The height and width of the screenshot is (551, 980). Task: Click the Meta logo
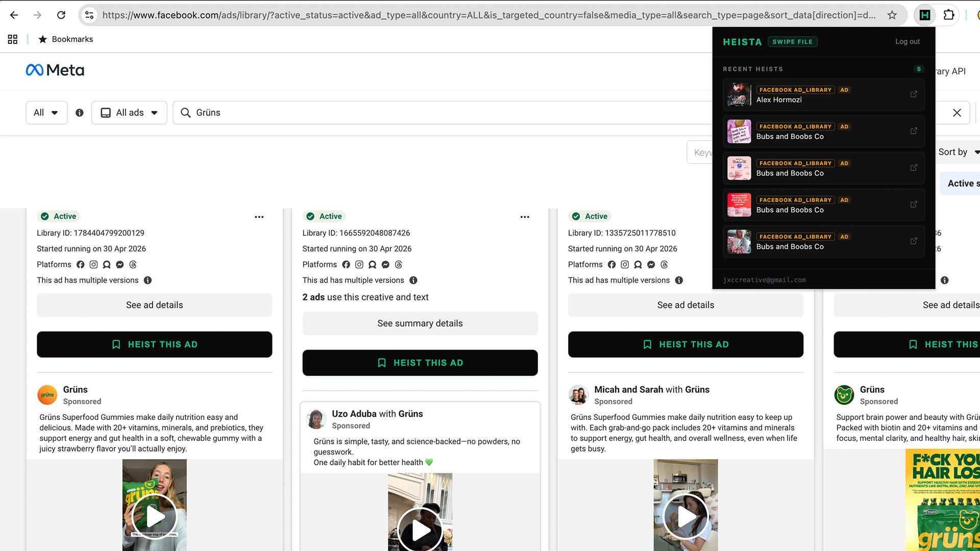click(x=55, y=70)
